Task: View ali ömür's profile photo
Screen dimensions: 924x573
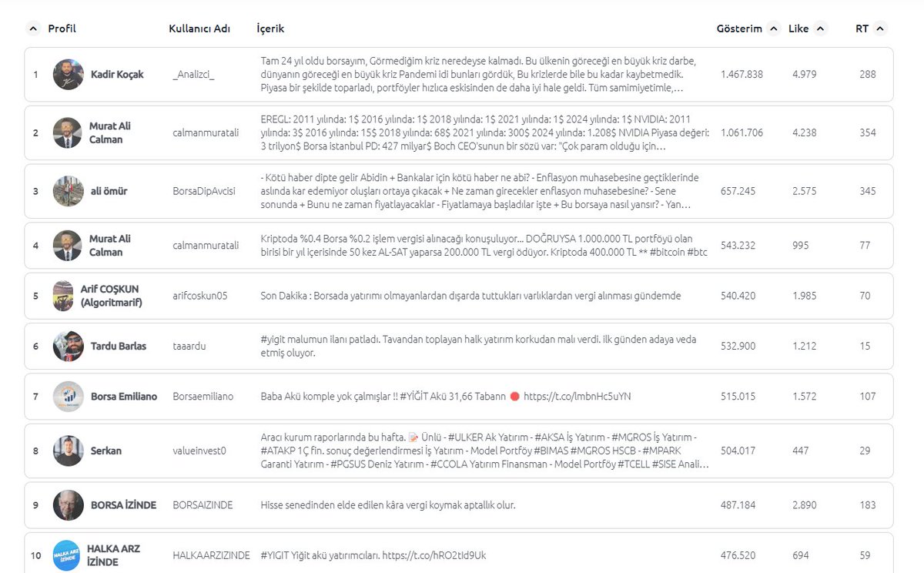Action: (x=69, y=190)
